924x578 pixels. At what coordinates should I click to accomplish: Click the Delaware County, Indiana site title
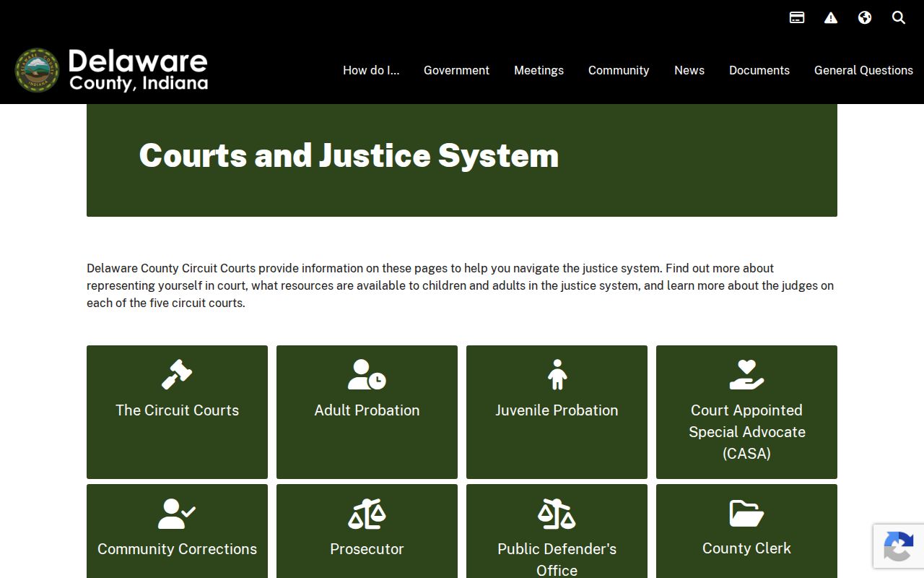pos(138,70)
